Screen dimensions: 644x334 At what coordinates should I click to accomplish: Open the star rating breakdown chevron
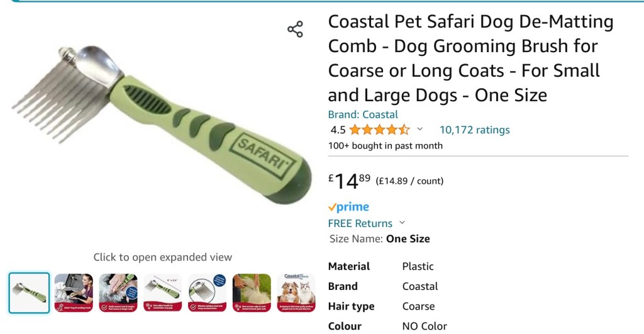click(x=419, y=130)
